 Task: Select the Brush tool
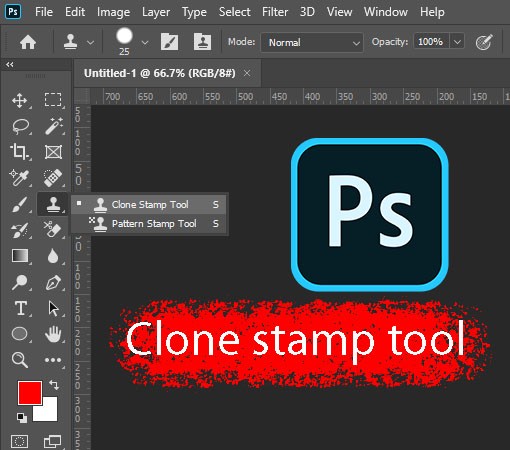19,204
